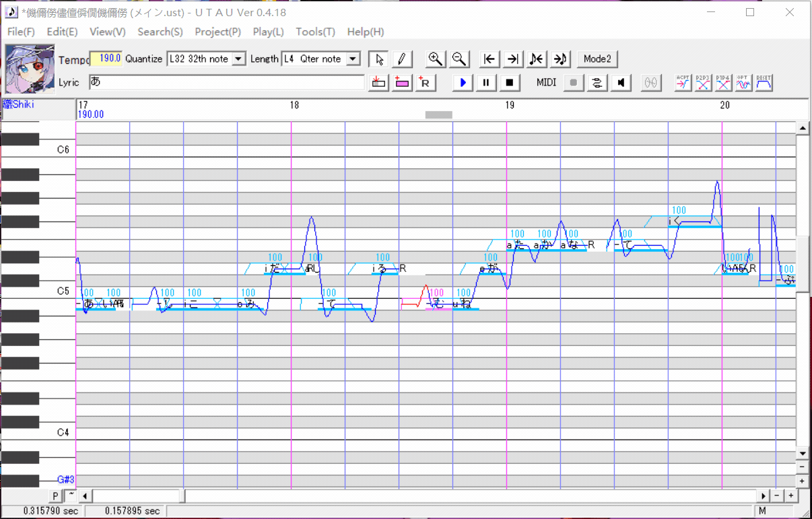Open the note Length dropdown
Screen dimensions: 812x519
tap(353, 59)
